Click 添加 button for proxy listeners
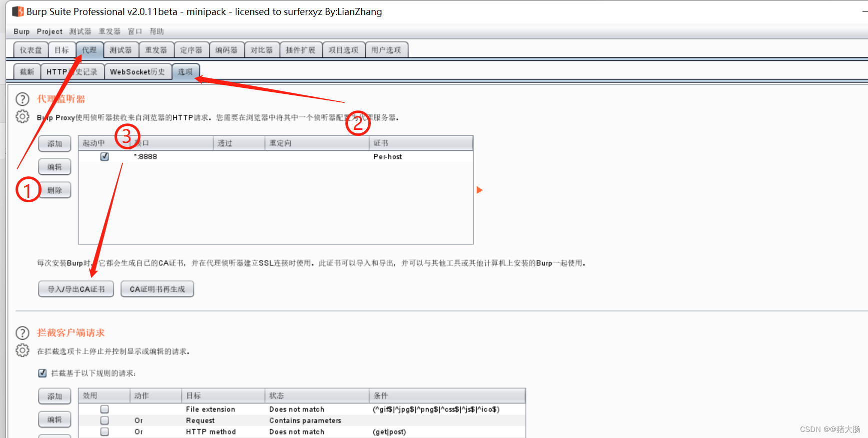The height and width of the screenshot is (438, 868). coord(54,144)
